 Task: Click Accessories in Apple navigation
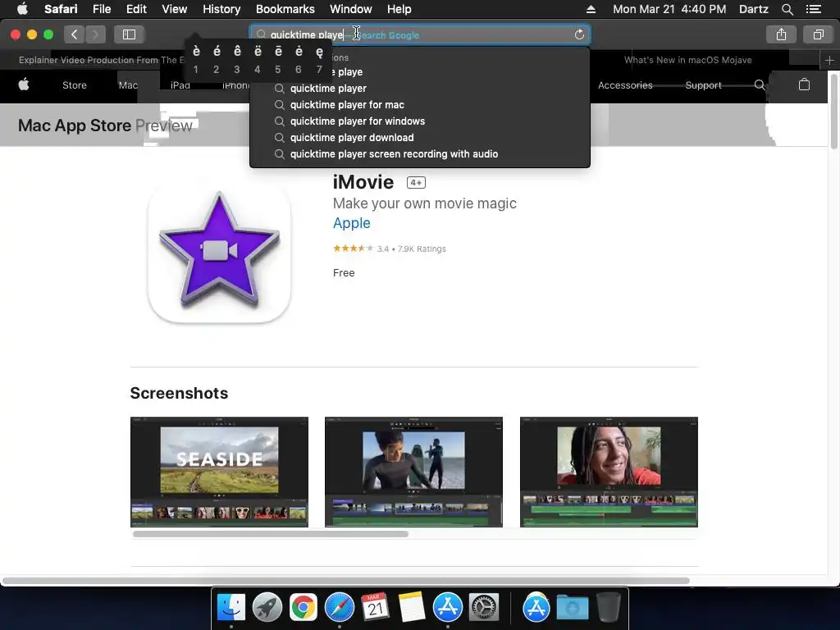[x=625, y=85]
